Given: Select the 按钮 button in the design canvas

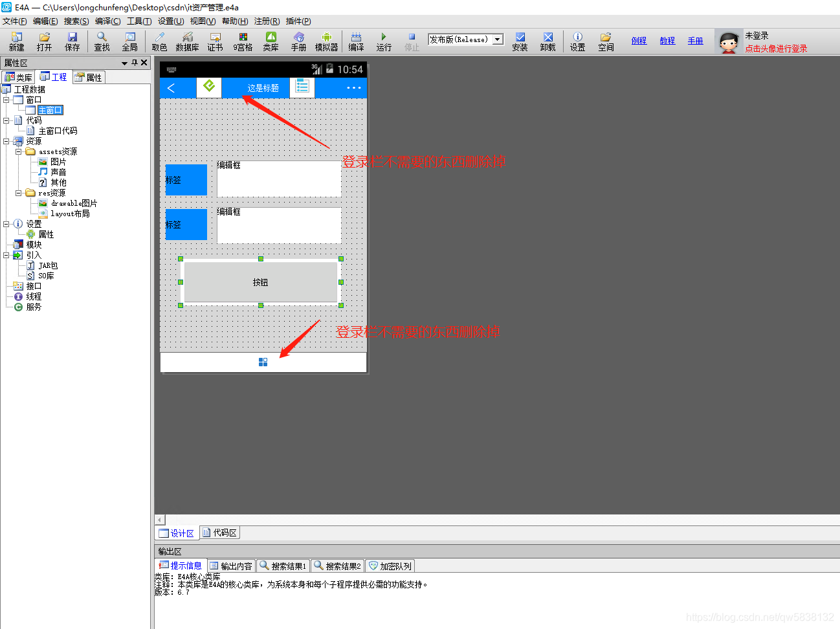Looking at the screenshot, I should point(260,282).
